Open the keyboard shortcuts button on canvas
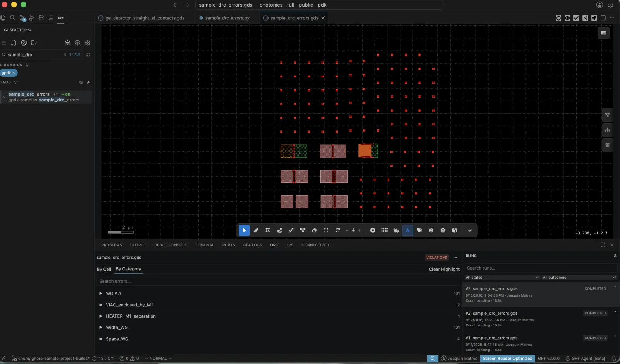This screenshot has width=620, height=364. point(603,33)
